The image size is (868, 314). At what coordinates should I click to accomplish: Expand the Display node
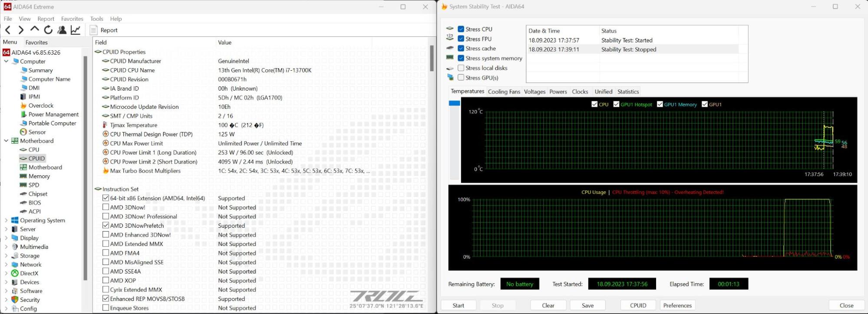6,238
